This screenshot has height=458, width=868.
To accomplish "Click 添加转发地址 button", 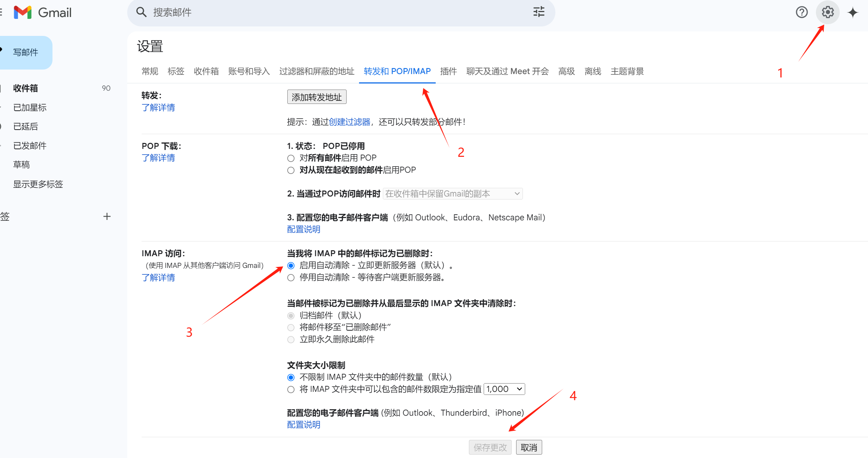I will 316,97.
